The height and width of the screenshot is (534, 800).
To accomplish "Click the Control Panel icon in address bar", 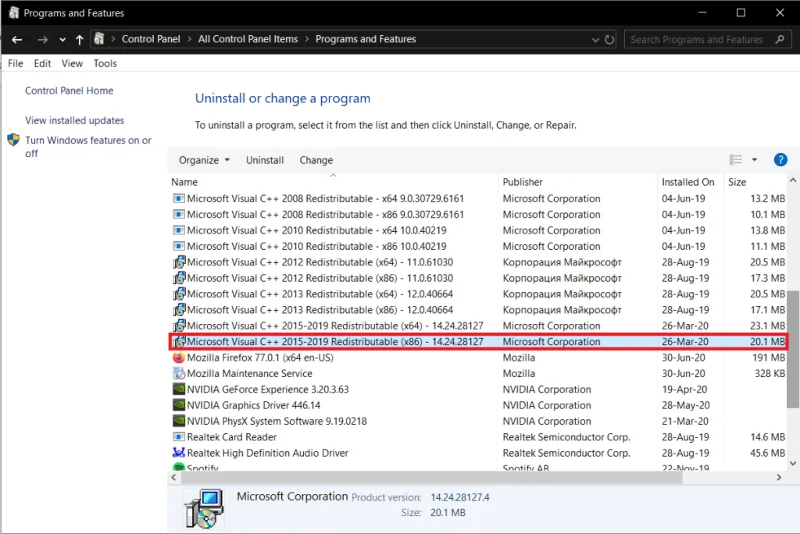I will [99, 39].
